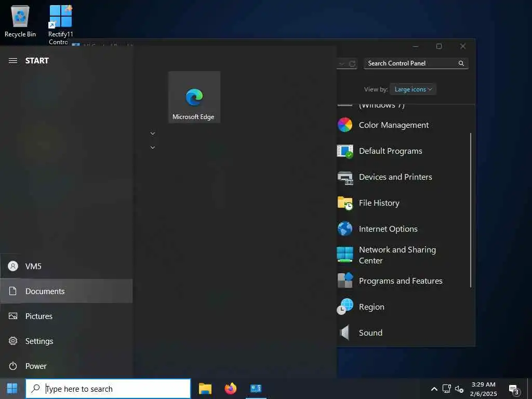Click the Windows Start button on taskbar
The image size is (532, 399).
12,389
